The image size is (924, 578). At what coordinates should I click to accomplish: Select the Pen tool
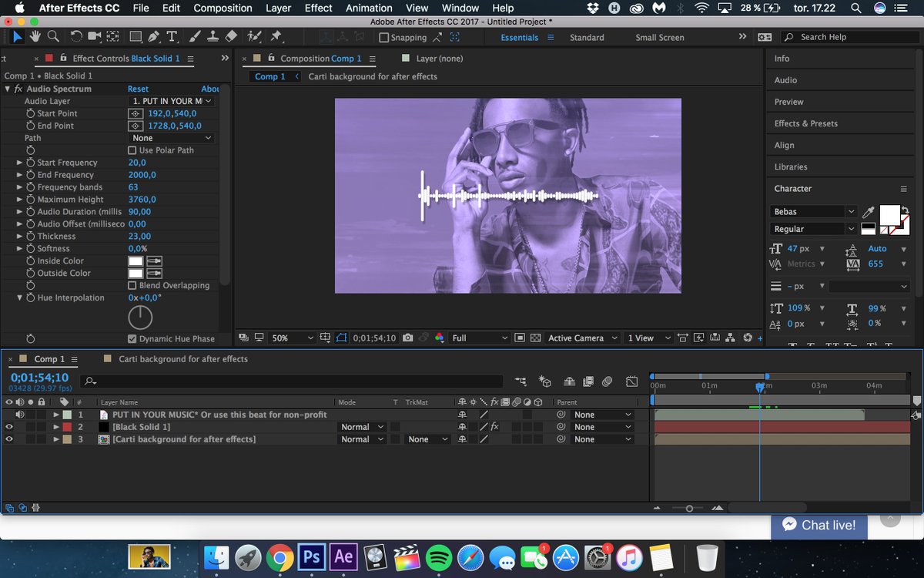[x=154, y=36]
